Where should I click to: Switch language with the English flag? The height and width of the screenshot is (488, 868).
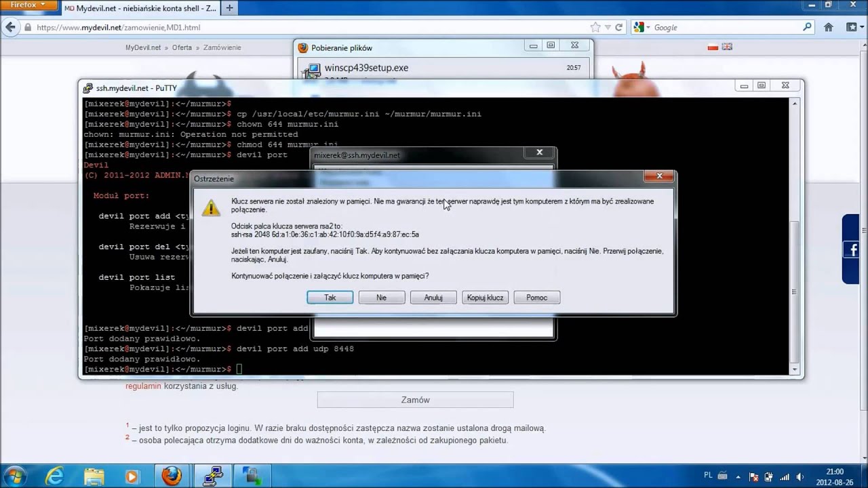[x=727, y=47]
